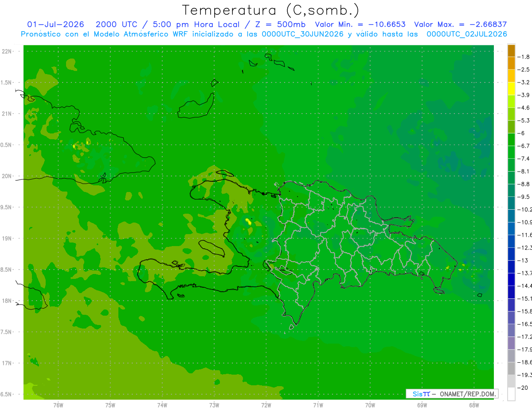This screenshot has width=532, height=411.
Task: Click the "19N" latitude label
Action: pyautogui.click(x=7, y=239)
